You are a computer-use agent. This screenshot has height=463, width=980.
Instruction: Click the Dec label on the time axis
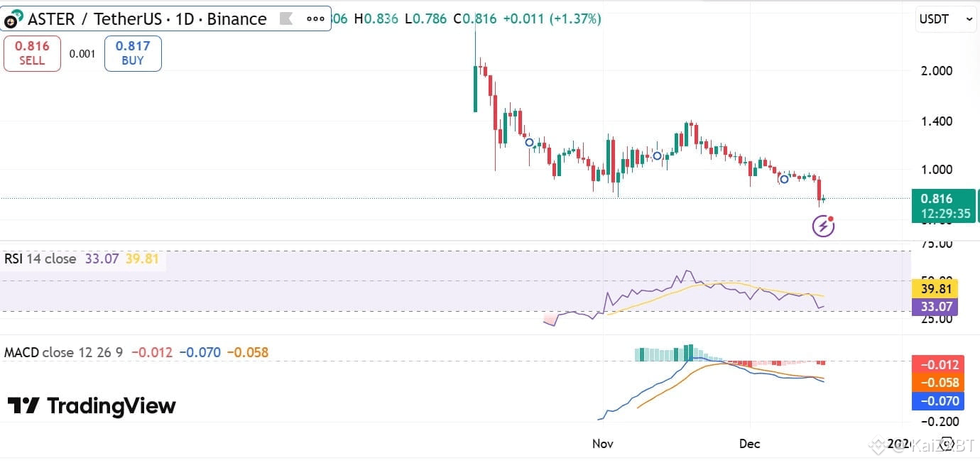pyautogui.click(x=749, y=444)
